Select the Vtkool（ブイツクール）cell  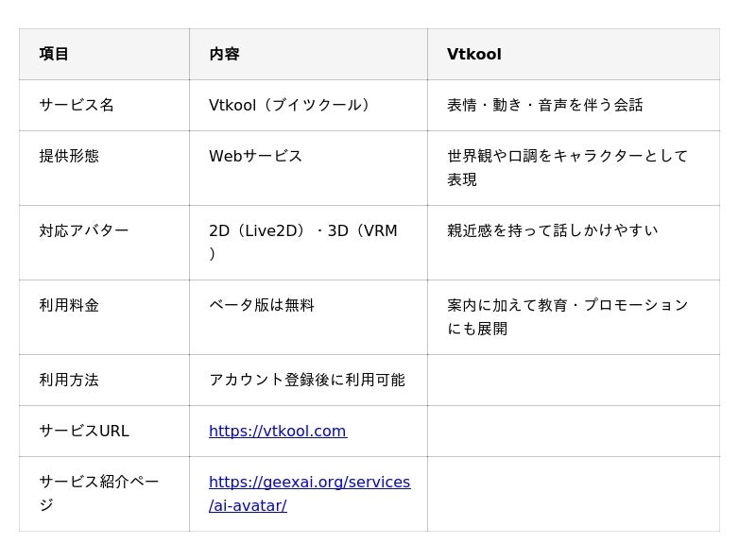pyautogui.click(x=309, y=105)
